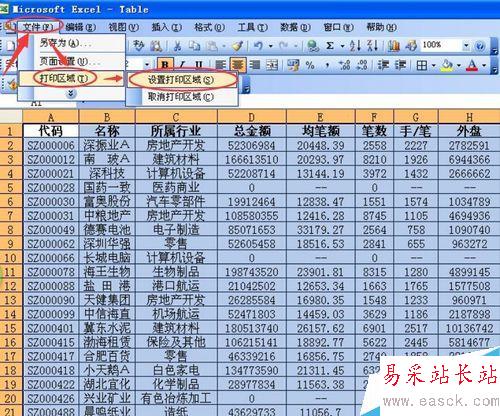Apply Comma style format

pos(327,65)
